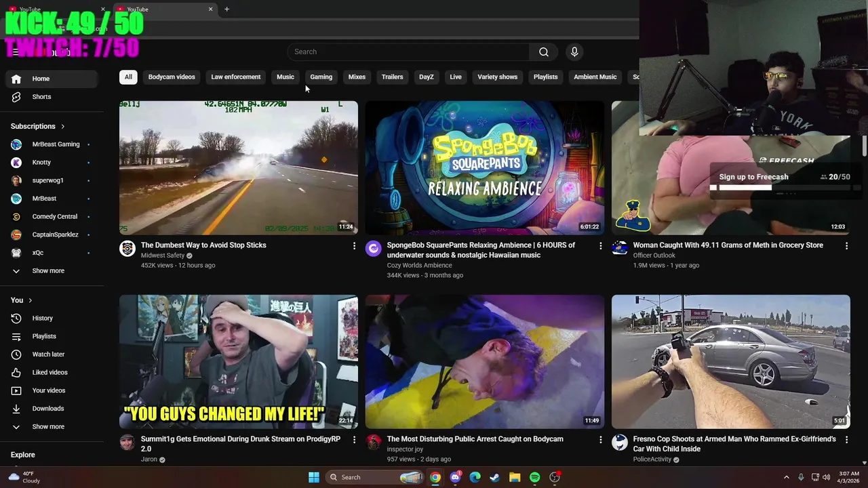868x488 pixels.
Task: Open more options for Fresno Cop video
Action: pyautogui.click(x=846, y=440)
